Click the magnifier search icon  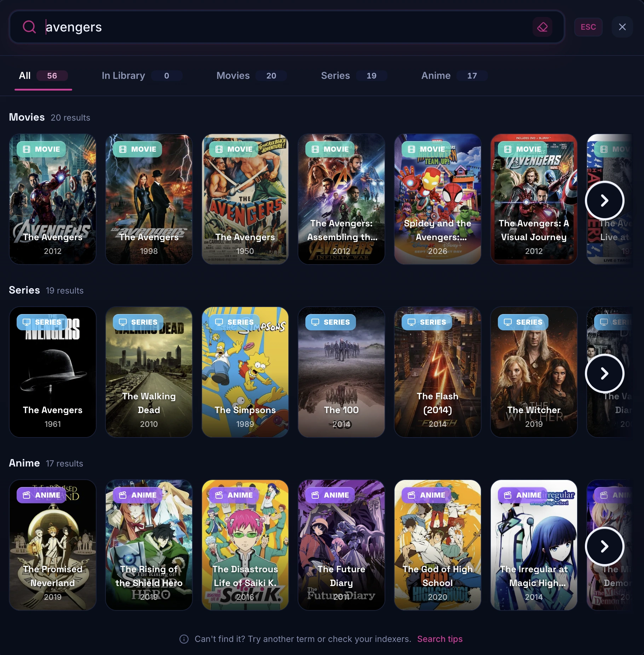coord(29,27)
